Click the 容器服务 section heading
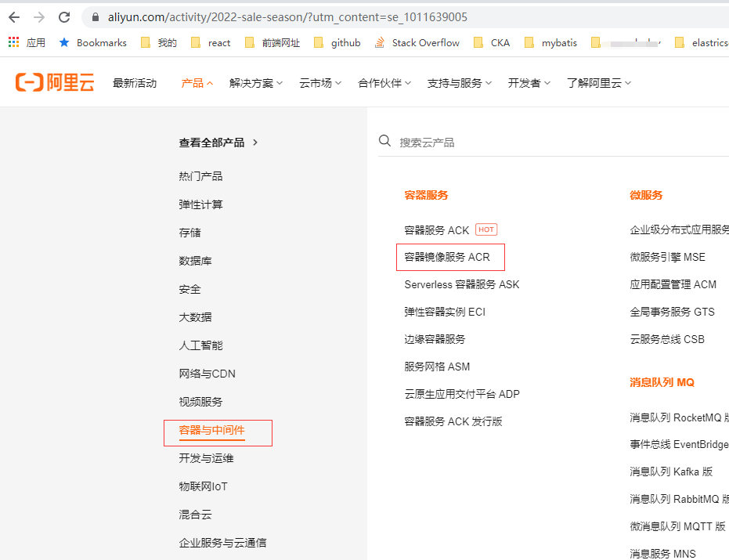 (426, 195)
